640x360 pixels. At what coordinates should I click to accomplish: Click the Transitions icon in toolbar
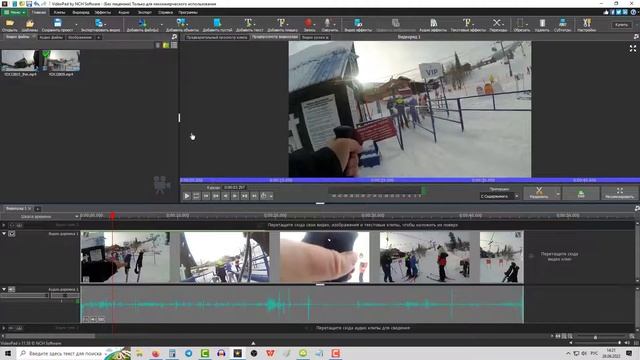coord(496,23)
